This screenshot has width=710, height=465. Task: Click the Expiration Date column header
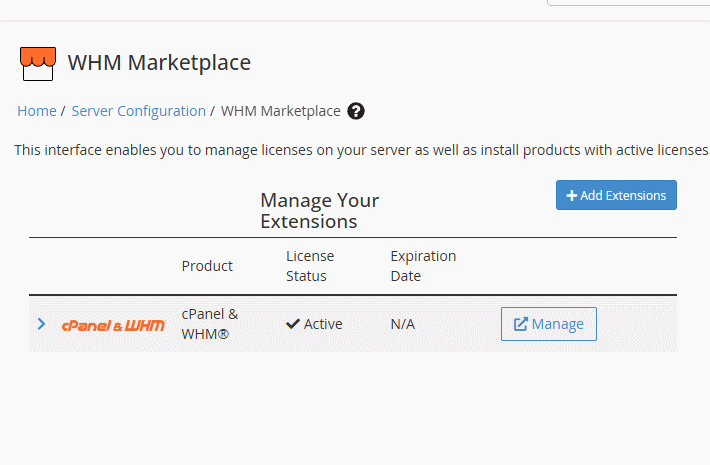pyautogui.click(x=423, y=266)
